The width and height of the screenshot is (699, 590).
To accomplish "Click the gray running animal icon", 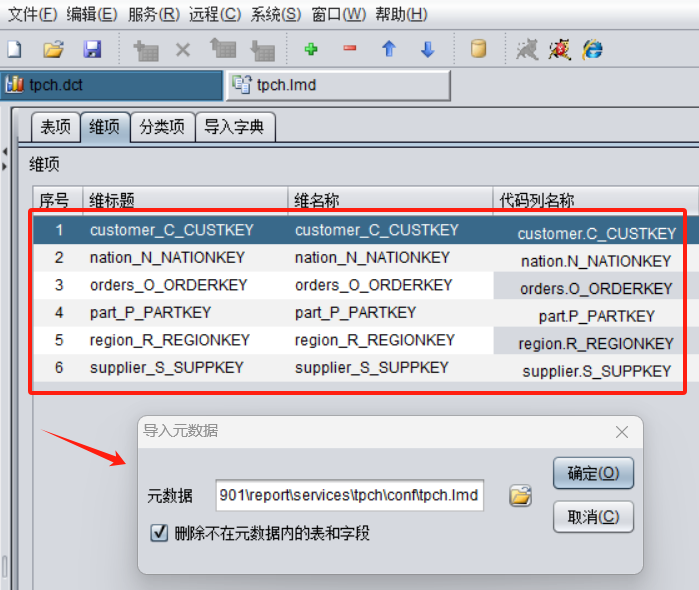I will (527, 49).
